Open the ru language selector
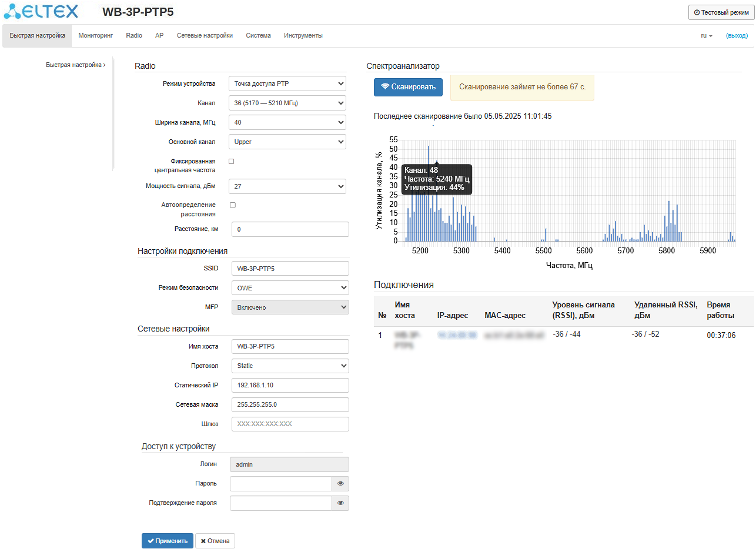 (x=706, y=36)
